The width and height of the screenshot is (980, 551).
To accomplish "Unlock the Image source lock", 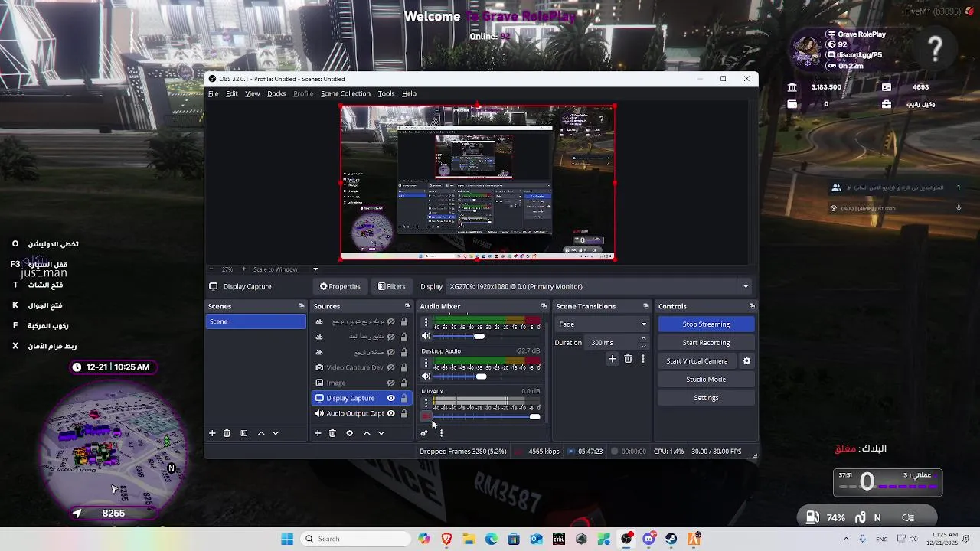I will coord(404,383).
